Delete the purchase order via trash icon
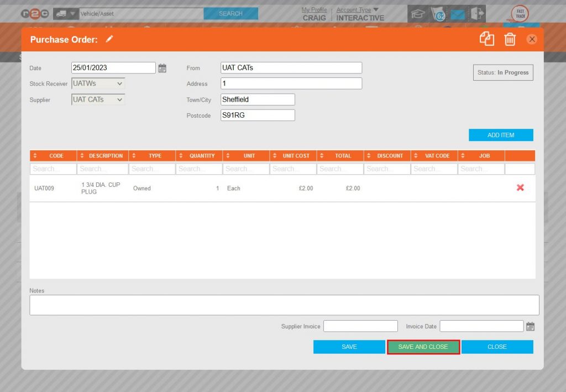566x392 pixels. (510, 39)
